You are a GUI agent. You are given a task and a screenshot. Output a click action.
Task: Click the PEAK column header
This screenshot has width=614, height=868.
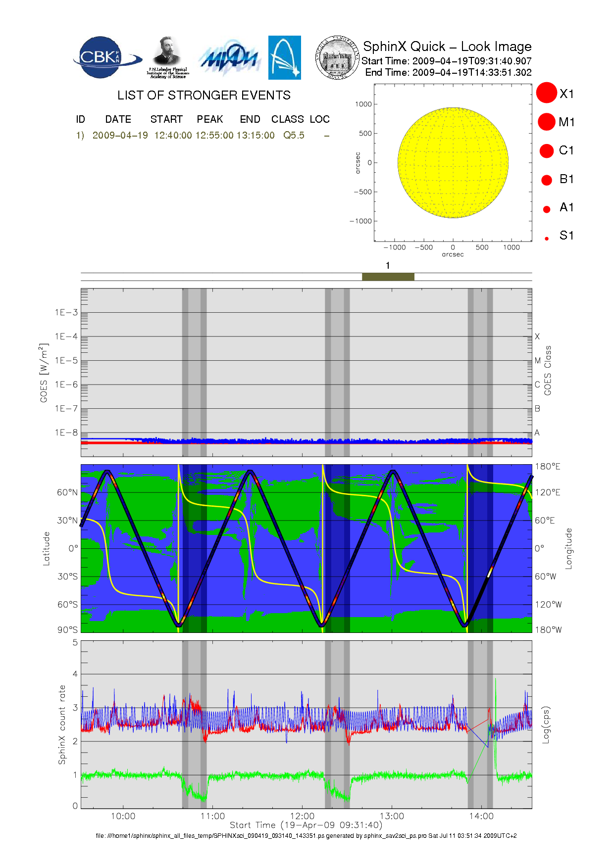(209, 119)
